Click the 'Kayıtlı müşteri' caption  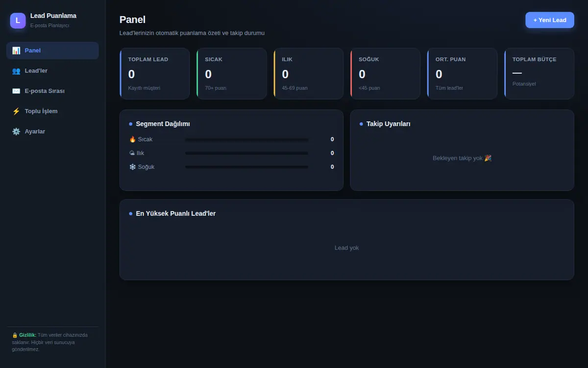pos(144,88)
